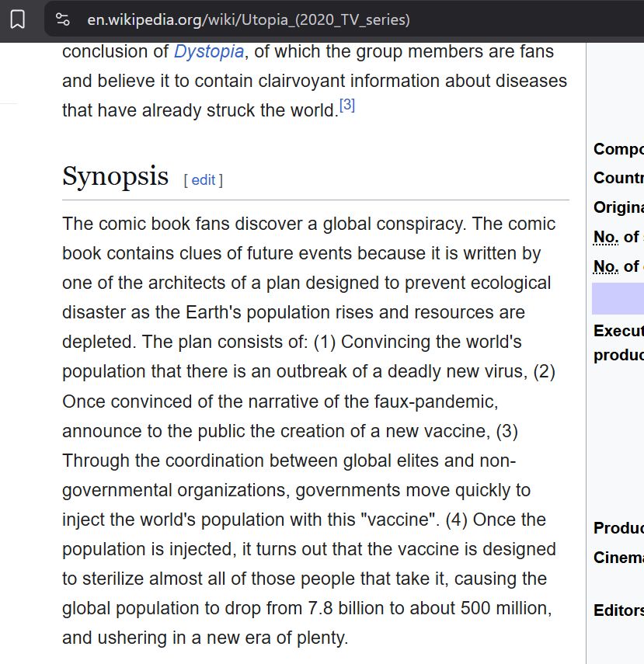This screenshot has width=644, height=664.
Task: Open site settings icon beside the URL
Action: (x=63, y=19)
